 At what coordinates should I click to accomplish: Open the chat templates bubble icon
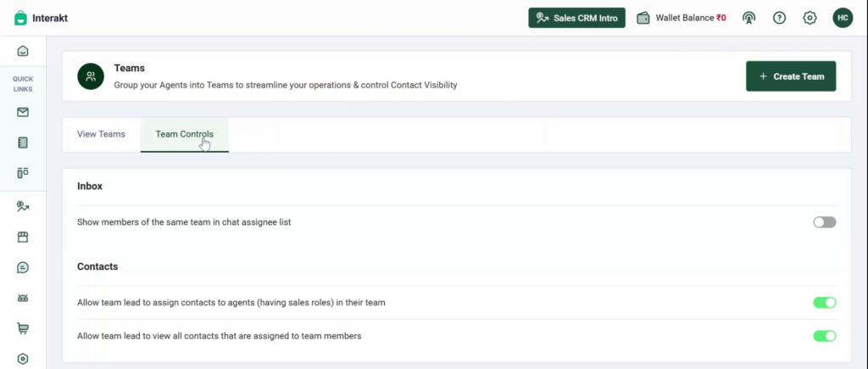pyautogui.click(x=23, y=267)
